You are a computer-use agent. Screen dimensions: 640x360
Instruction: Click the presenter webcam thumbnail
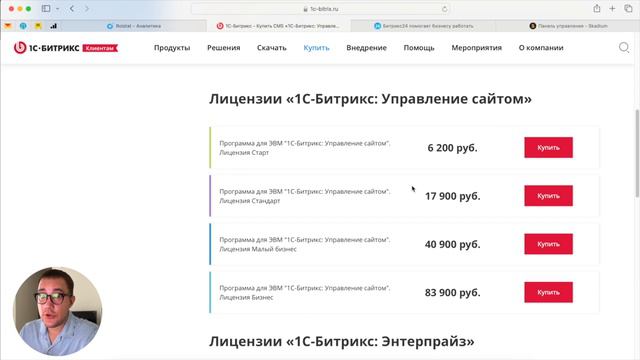coord(58,311)
